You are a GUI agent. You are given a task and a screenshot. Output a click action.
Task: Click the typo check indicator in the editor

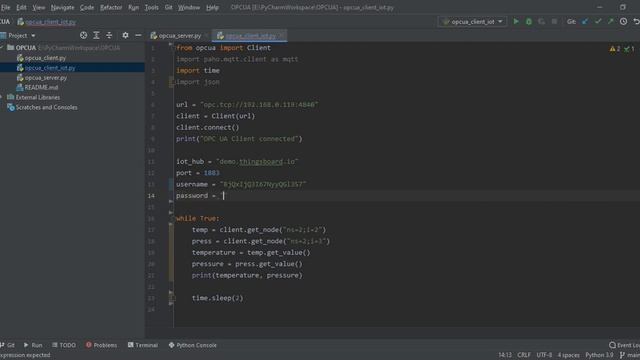(x=629, y=49)
